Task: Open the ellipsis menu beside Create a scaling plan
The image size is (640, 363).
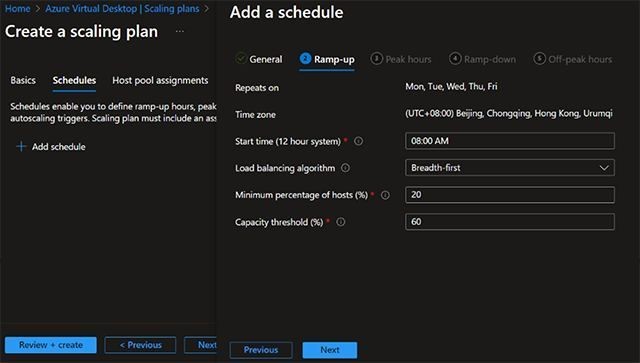Action: [x=180, y=31]
